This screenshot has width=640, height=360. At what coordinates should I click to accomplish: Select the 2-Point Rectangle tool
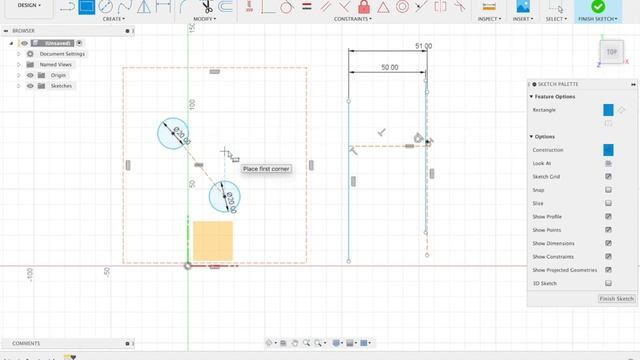coord(87,7)
